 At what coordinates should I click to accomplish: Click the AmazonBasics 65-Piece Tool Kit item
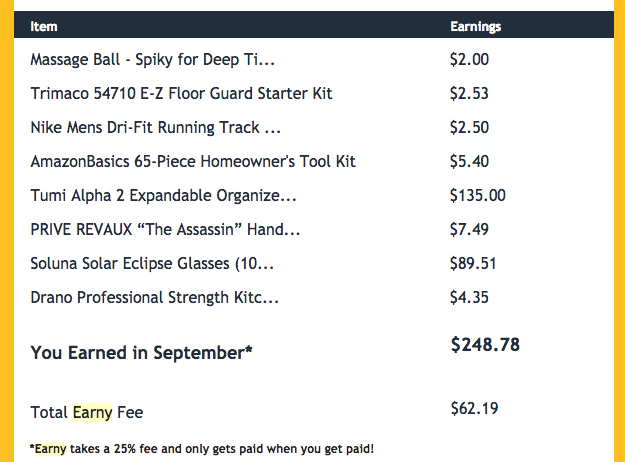pyautogui.click(x=193, y=161)
